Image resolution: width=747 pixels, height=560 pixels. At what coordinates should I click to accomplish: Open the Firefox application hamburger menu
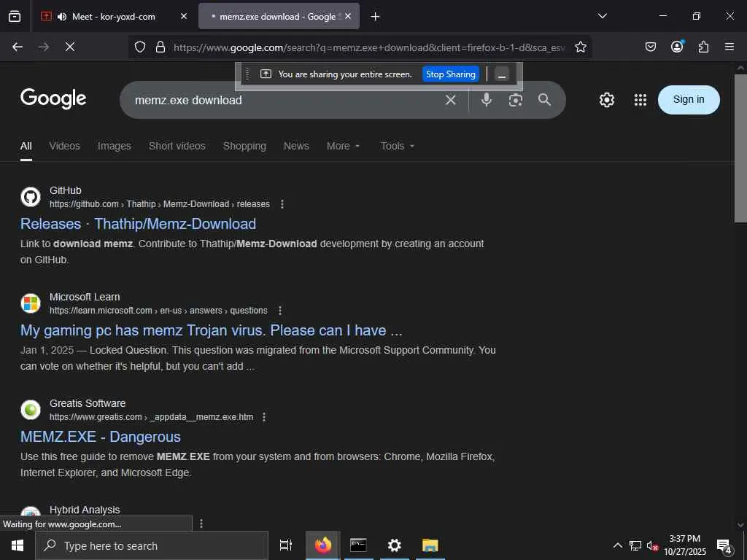729,47
